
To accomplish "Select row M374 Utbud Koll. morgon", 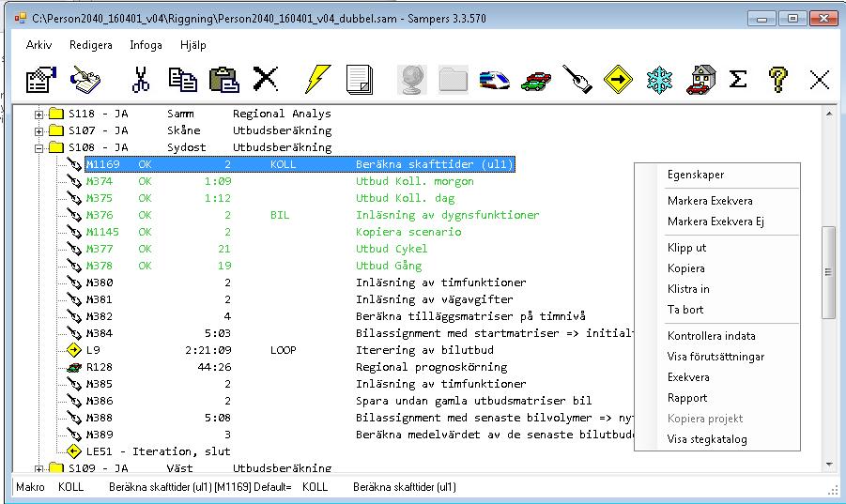I will 280,181.
